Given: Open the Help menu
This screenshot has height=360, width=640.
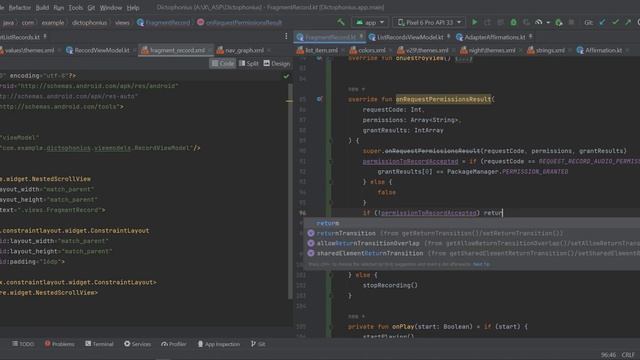Looking at the screenshot, I should tap(133, 8).
